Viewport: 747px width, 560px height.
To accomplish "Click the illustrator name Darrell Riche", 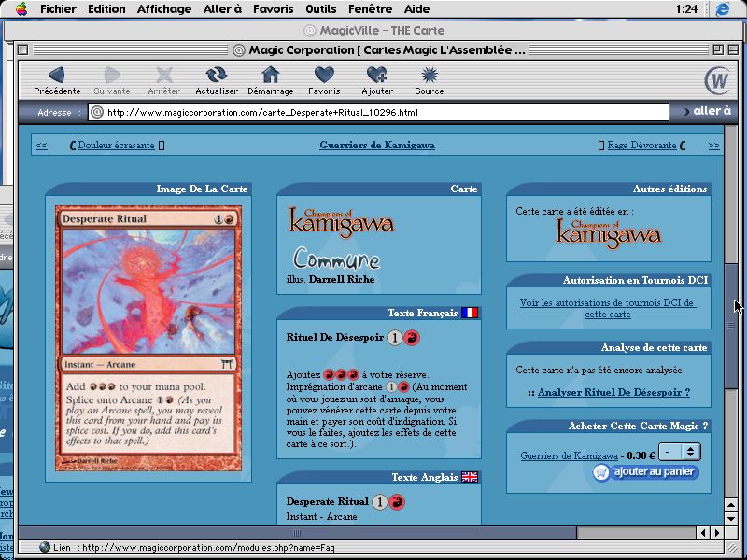I will pyautogui.click(x=342, y=279).
